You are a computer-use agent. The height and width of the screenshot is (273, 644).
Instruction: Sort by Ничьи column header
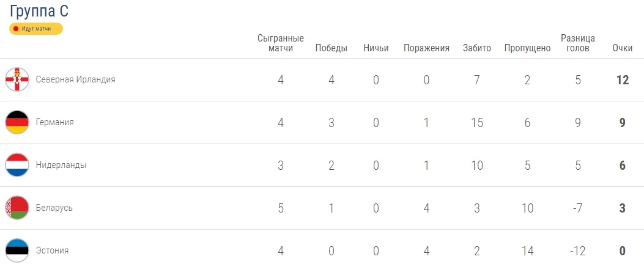tap(376, 48)
